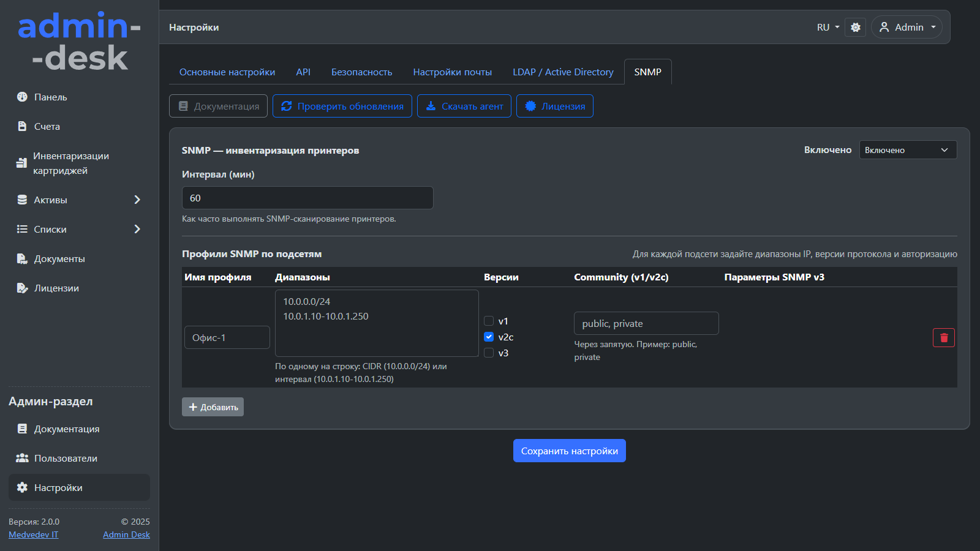Image resolution: width=980 pixels, height=551 pixels.
Task: Open the Включено status dropdown
Action: [x=907, y=150]
